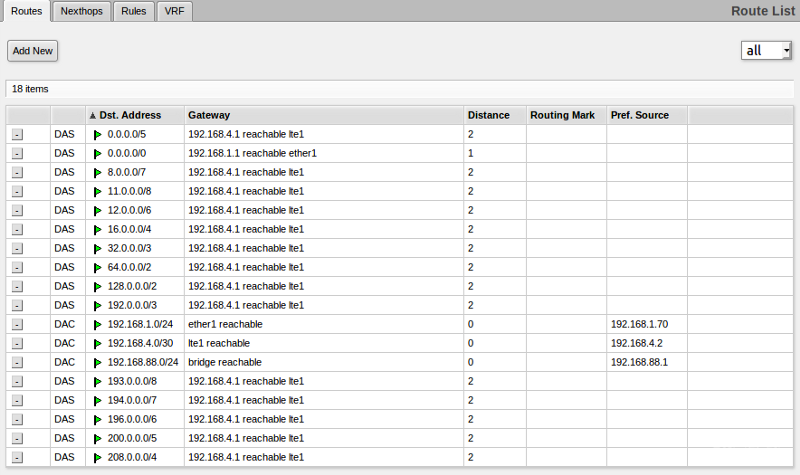
Task: Click the minus button for route 192.168.4.0/30
Action: pos(17,344)
